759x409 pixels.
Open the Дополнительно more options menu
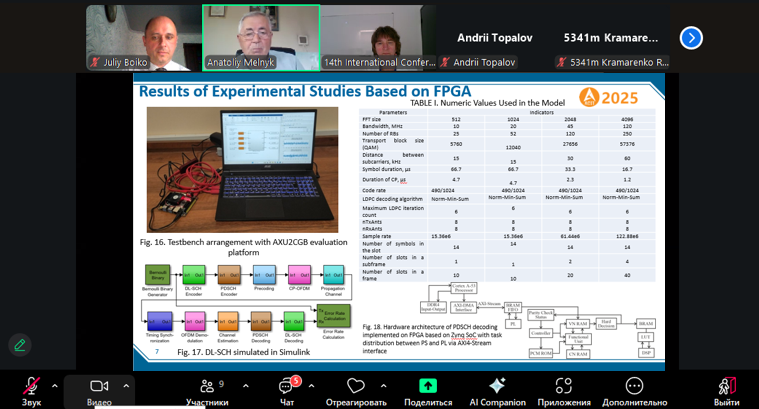[634, 387]
